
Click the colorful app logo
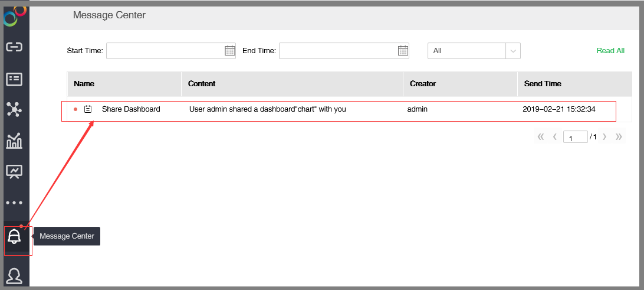(x=15, y=15)
